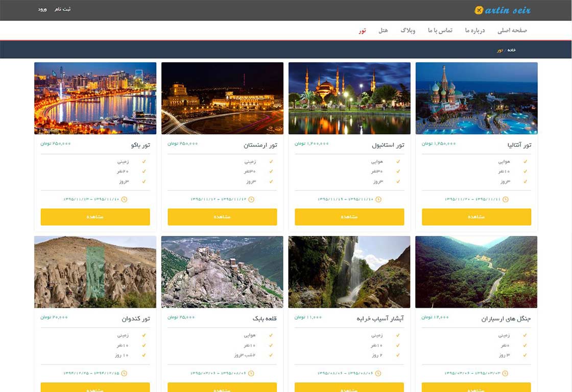
Task: Click the checkmark beside زمینی in تور باکو
Action: point(144,161)
